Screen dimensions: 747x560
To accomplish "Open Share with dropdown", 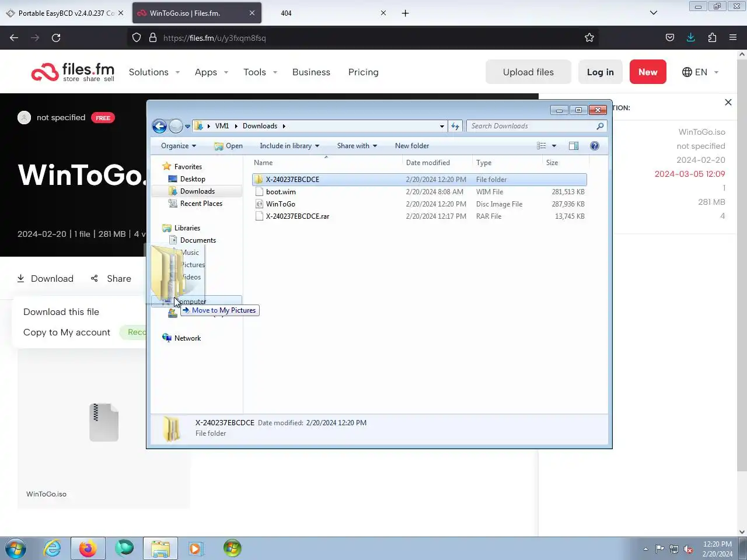I will tap(357, 146).
